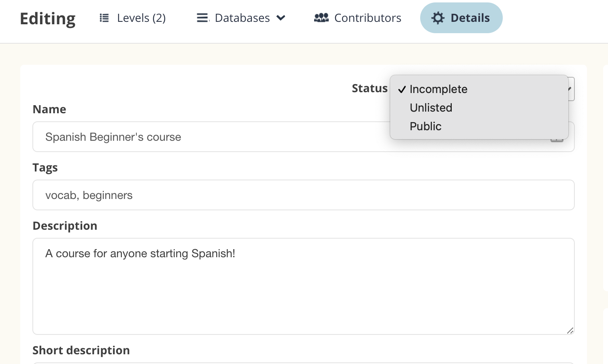Click the Editing page heading
The image size is (608, 364).
[48, 19]
